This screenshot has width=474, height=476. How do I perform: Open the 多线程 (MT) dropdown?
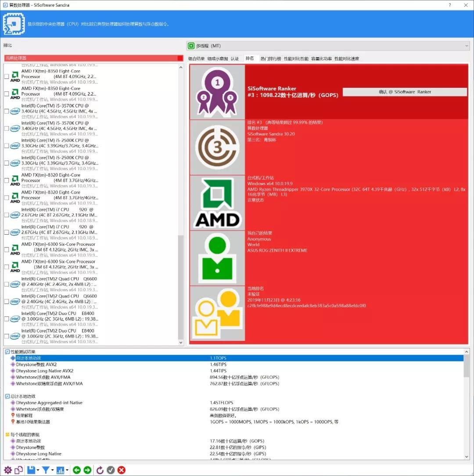(x=328, y=46)
